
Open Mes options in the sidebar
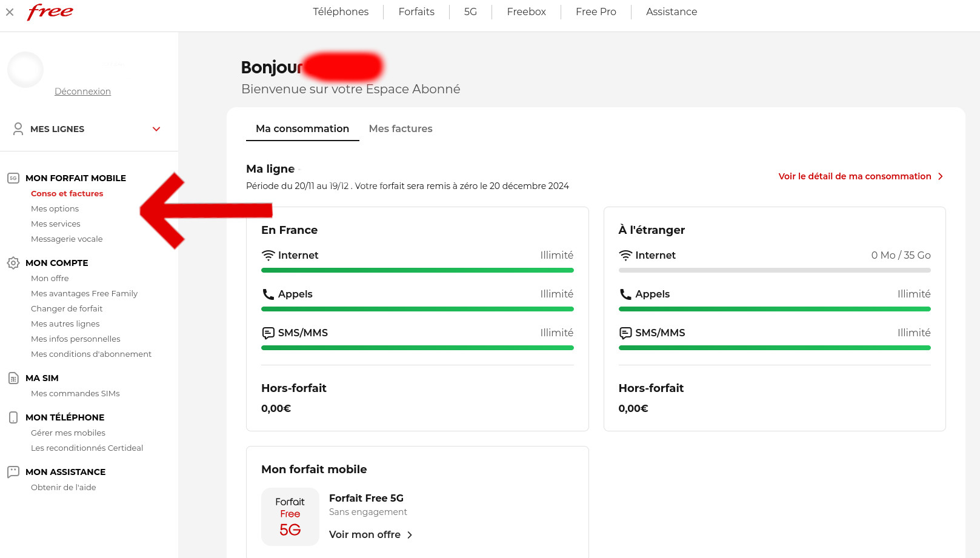pyautogui.click(x=55, y=208)
